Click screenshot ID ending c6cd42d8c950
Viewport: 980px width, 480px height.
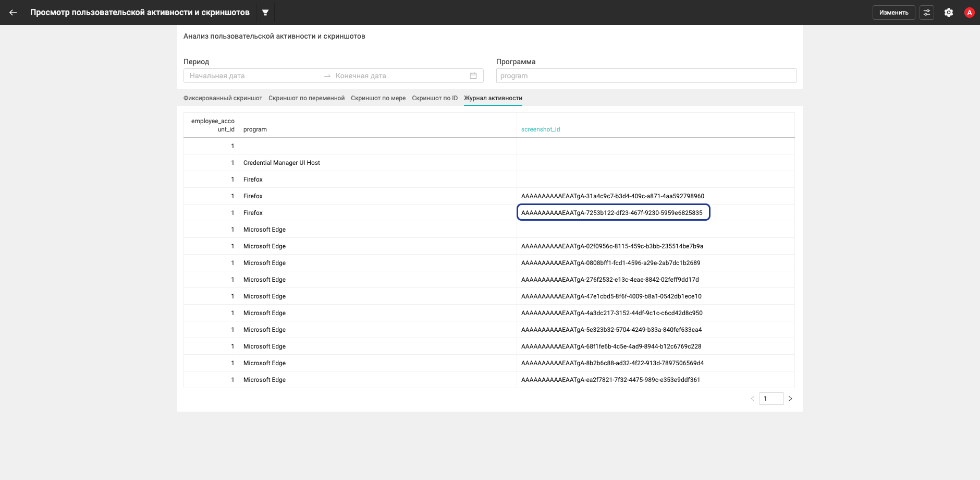click(x=612, y=313)
